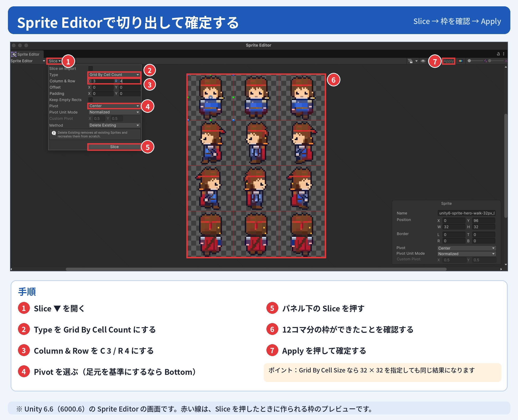
Task: Toggle the RGB color channel icon
Action: (x=461, y=61)
